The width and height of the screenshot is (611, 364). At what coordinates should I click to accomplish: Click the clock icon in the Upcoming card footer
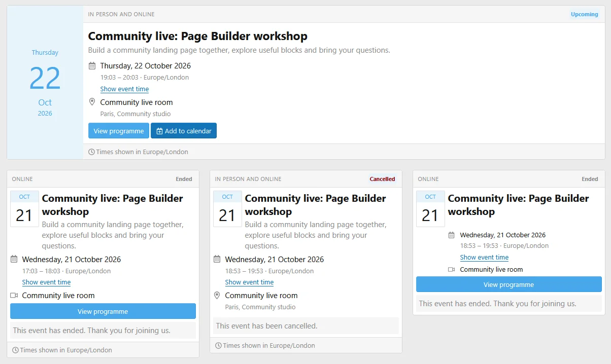click(91, 152)
